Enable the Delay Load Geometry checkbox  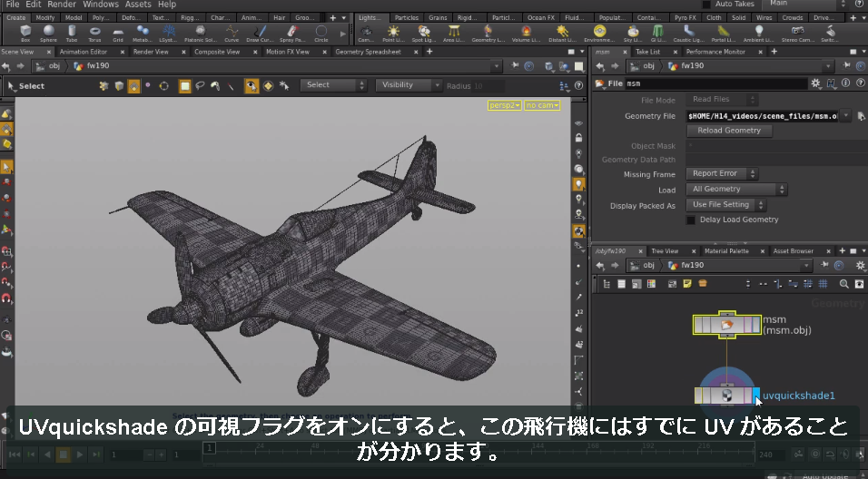[x=691, y=220]
